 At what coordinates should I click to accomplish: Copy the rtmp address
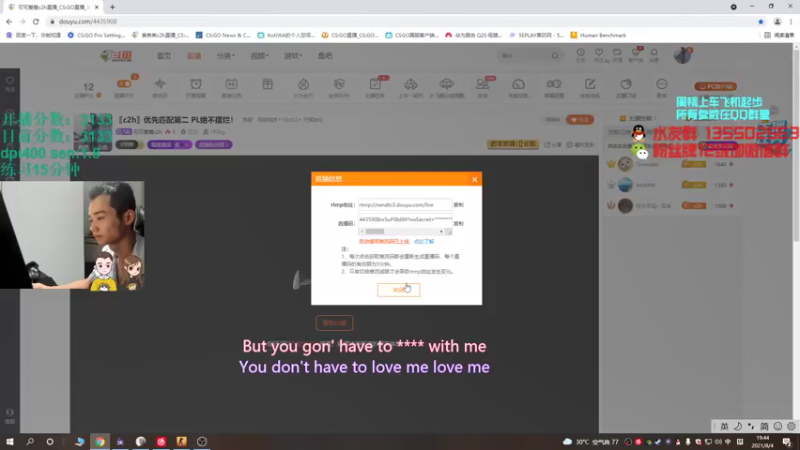(x=458, y=205)
